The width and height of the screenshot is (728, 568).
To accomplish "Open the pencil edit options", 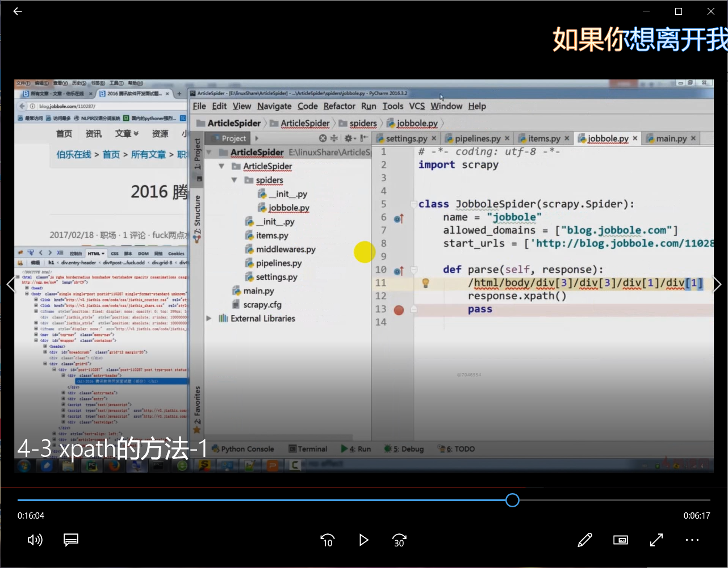I will [x=585, y=540].
